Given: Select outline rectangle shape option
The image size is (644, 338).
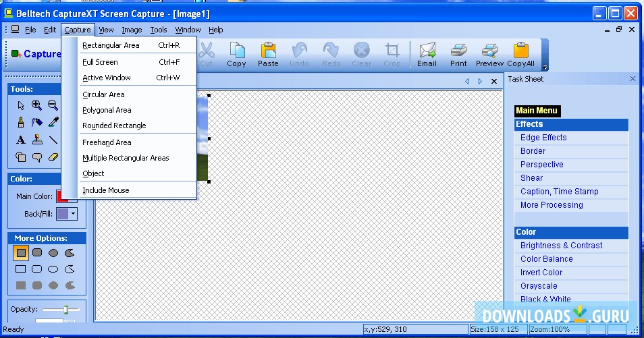Looking at the screenshot, I should 20,269.
